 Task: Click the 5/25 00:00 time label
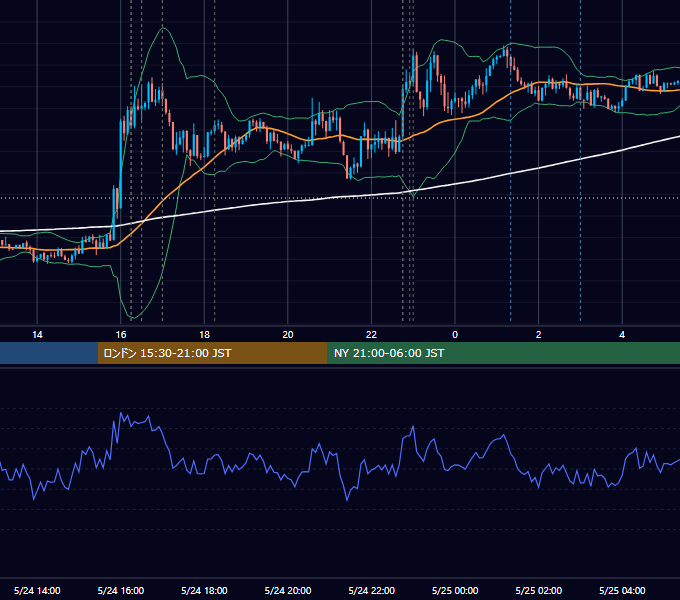[x=455, y=590]
